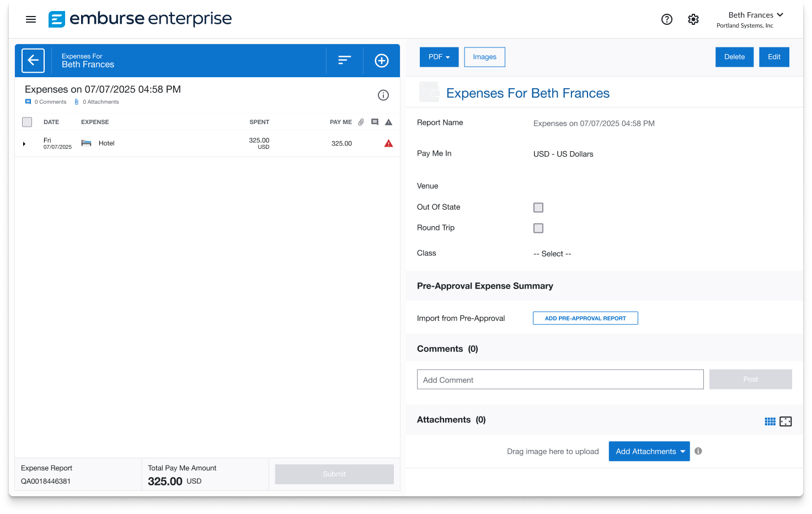Switch attachments to grid view

(770, 421)
